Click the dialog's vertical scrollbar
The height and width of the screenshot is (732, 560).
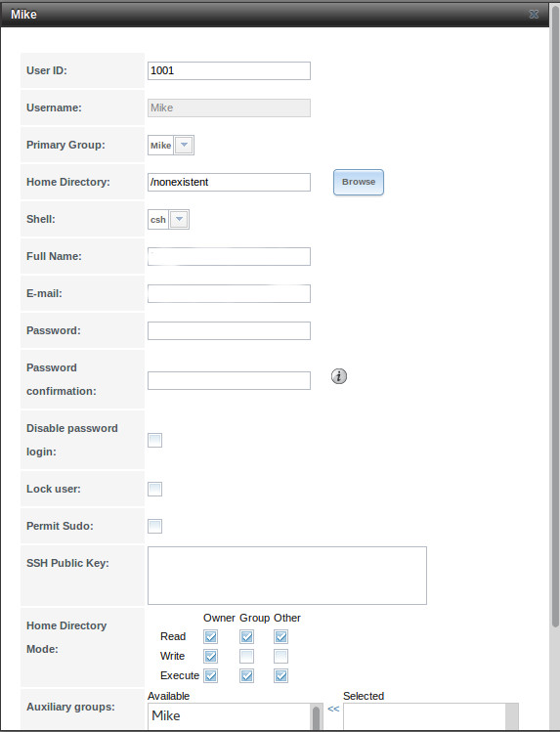click(x=555, y=326)
